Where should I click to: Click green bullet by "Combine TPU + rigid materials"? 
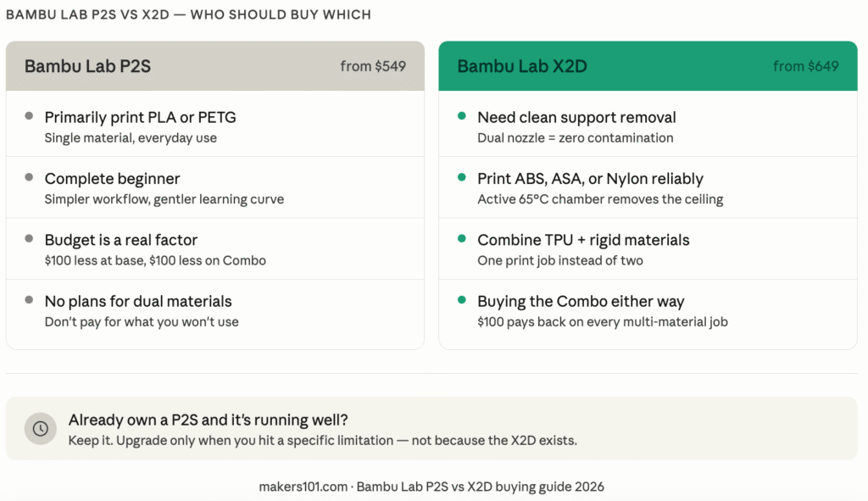pos(462,239)
